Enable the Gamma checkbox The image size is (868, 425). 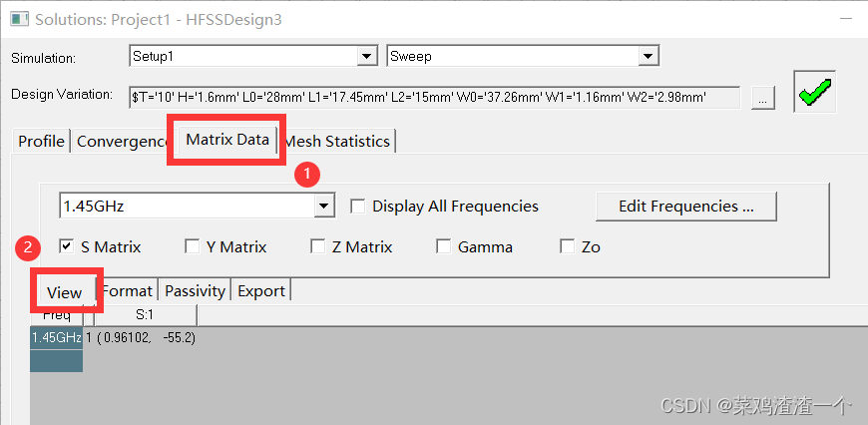click(443, 246)
